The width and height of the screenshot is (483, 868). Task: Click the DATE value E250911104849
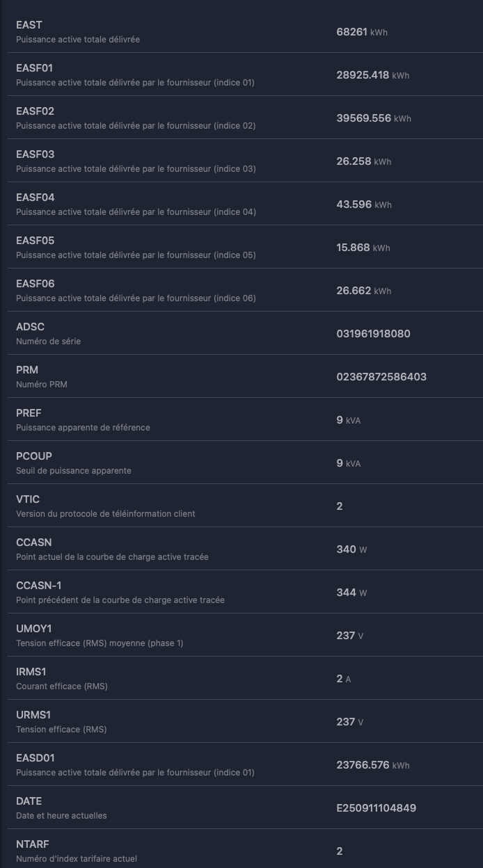click(376, 808)
